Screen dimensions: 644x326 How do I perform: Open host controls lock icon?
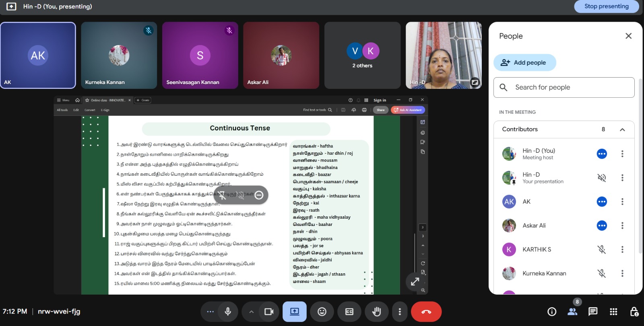[634, 312]
